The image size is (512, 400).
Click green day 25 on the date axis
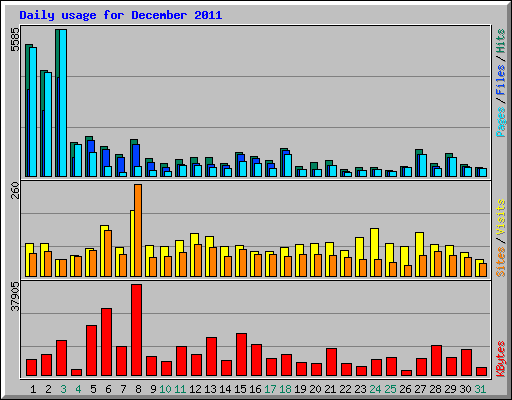pos(390,389)
